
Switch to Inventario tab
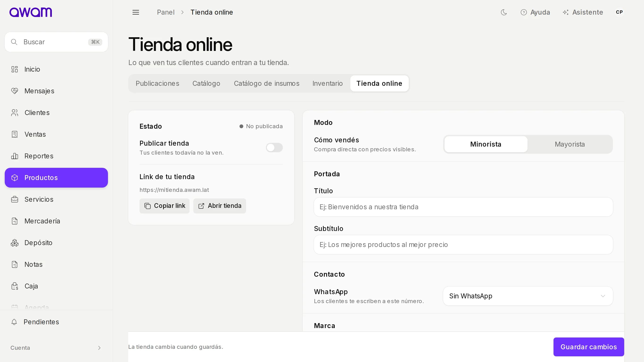point(327,83)
